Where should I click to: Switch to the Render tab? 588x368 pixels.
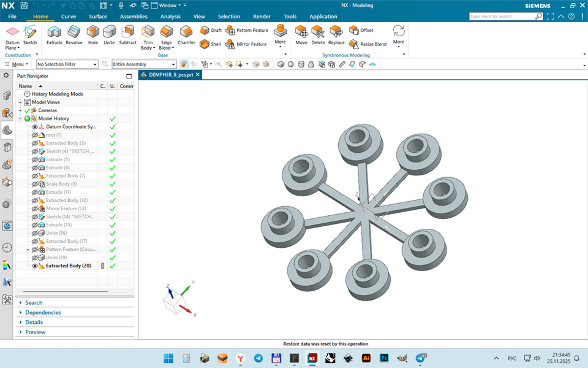pyautogui.click(x=262, y=17)
